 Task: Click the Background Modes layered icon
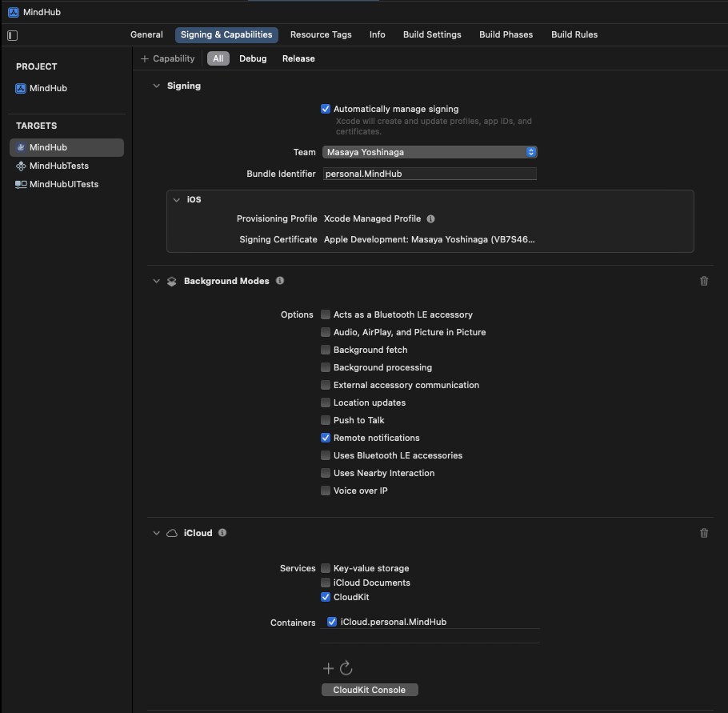172,282
